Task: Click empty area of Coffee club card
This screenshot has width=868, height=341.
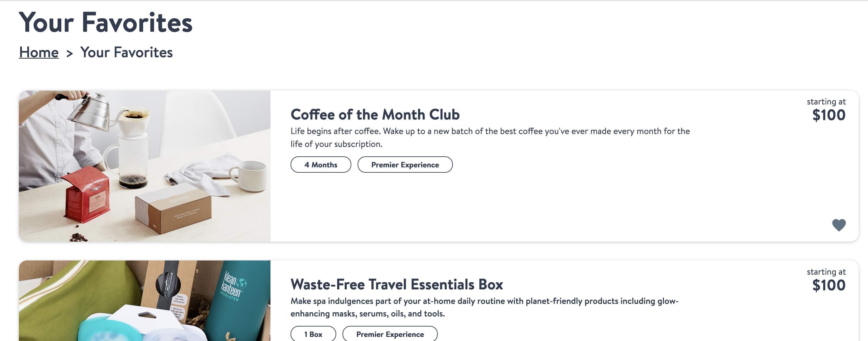Action: tap(539, 205)
